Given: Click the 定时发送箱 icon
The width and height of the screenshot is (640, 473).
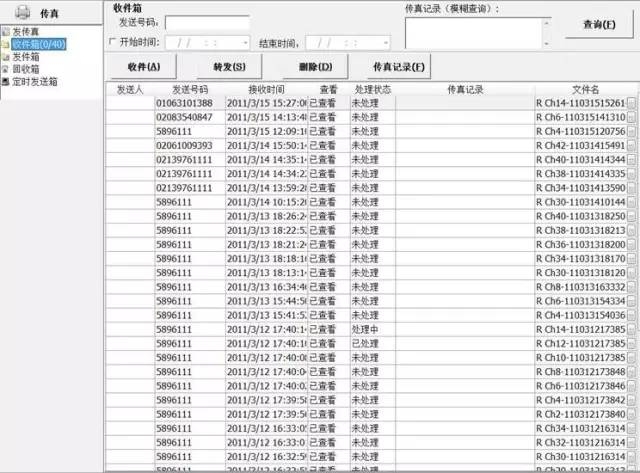Looking at the screenshot, I should [x=6, y=81].
